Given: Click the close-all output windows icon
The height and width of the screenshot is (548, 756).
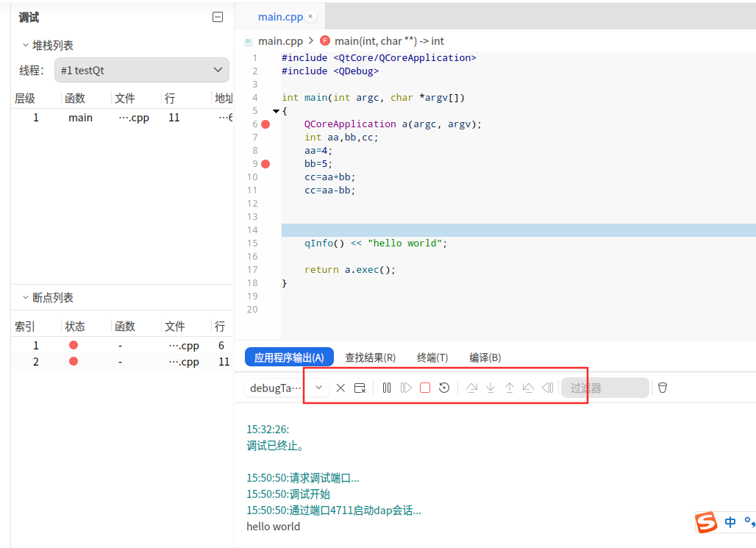Looking at the screenshot, I should 360,388.
